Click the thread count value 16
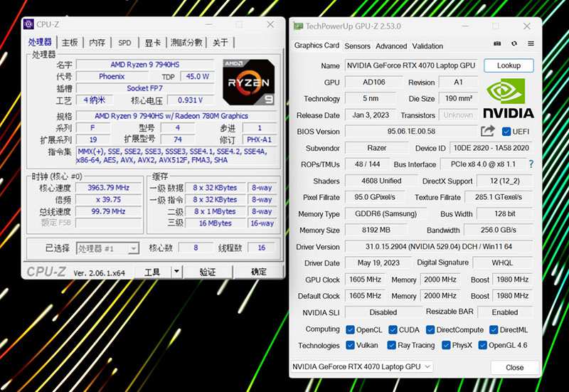Image resolution: width=569 pixels, height=392 pixels. [x=261, y=248]
